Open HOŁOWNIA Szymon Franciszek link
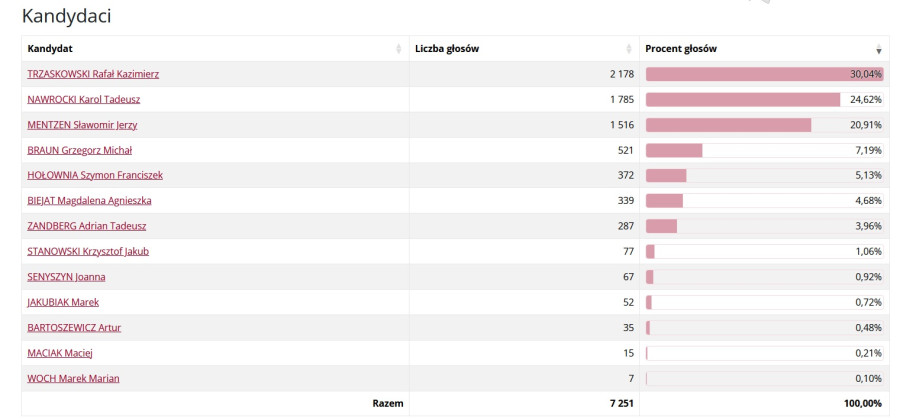This screenshot has width=900, height=418. point(95,175)
